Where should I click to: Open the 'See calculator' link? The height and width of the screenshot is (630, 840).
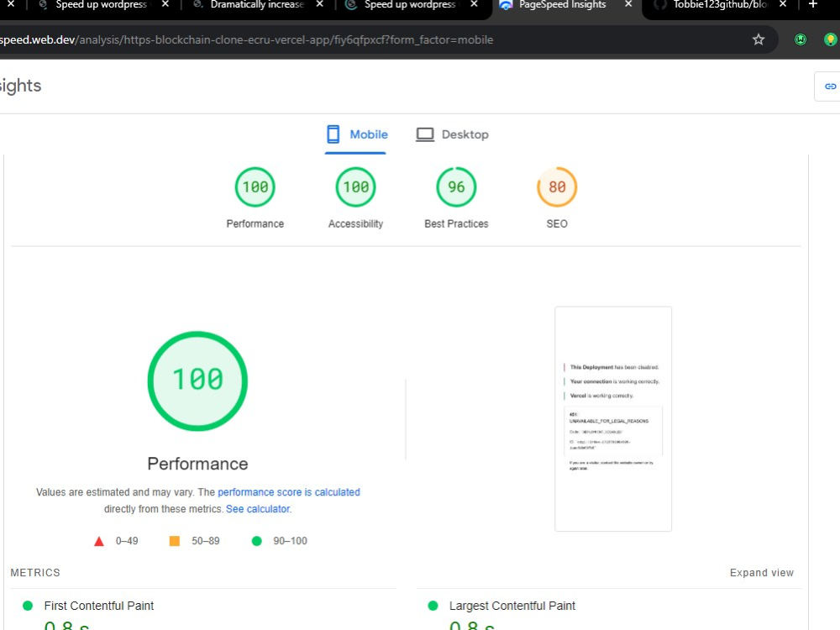(x=258, y=509)
